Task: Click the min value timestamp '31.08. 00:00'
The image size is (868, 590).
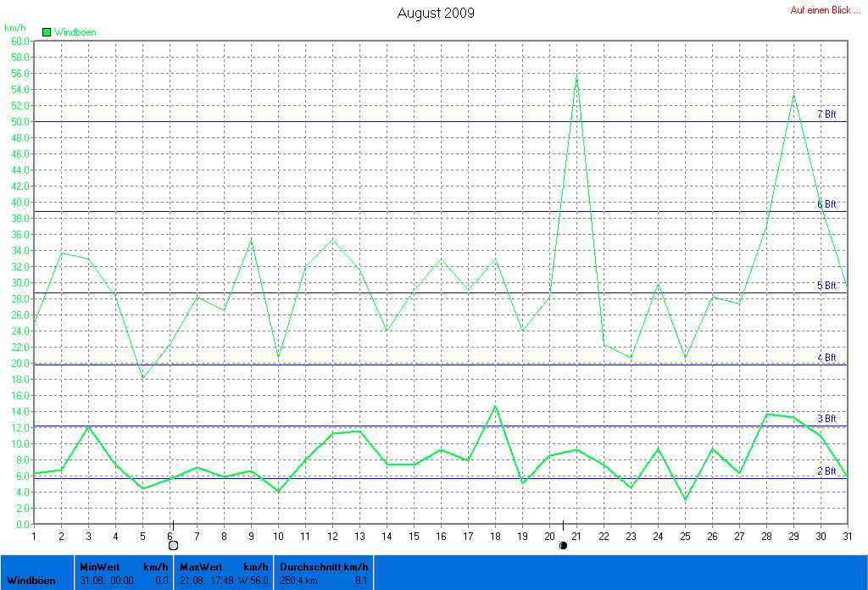Action: 107,581
